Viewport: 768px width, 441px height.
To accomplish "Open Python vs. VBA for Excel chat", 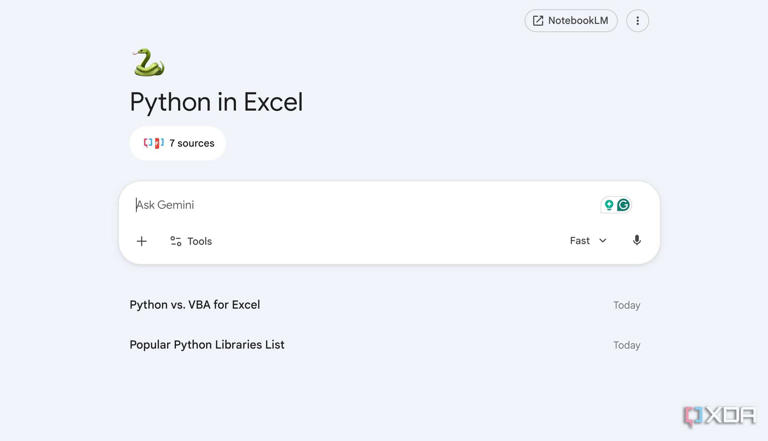I will [384, 305].
